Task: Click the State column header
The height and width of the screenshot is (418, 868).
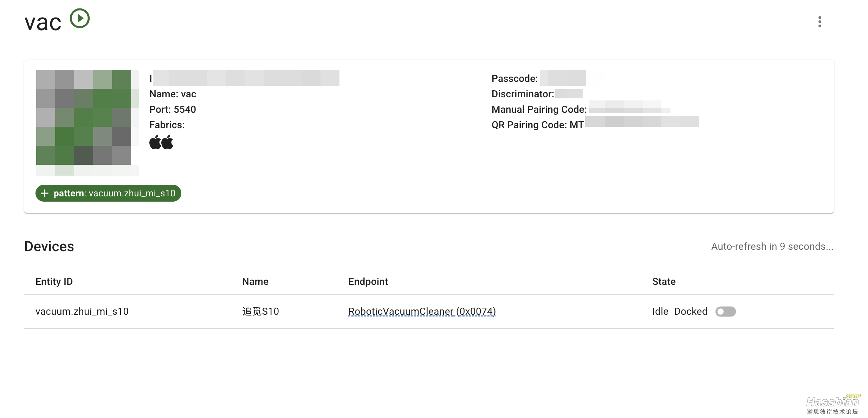Action: tap(664, 282)
